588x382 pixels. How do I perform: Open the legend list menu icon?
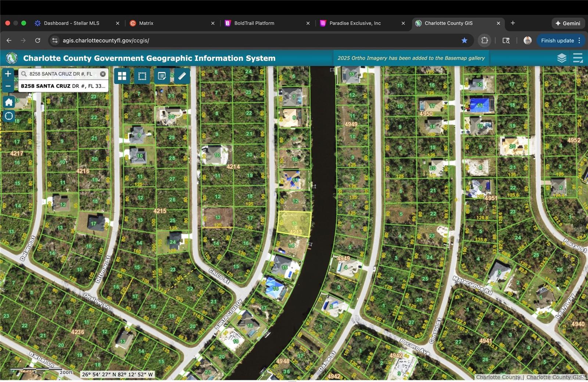(x=578, y=58)
